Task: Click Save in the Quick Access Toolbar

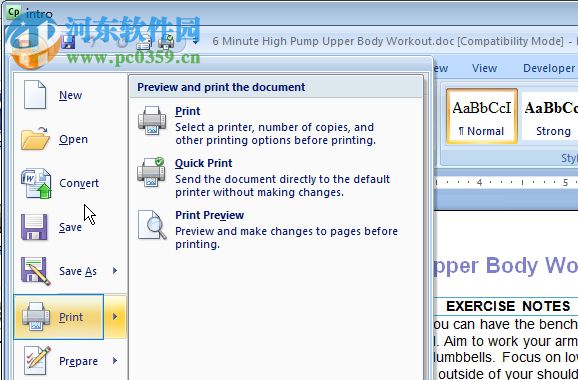Action: tap(69, 42)
